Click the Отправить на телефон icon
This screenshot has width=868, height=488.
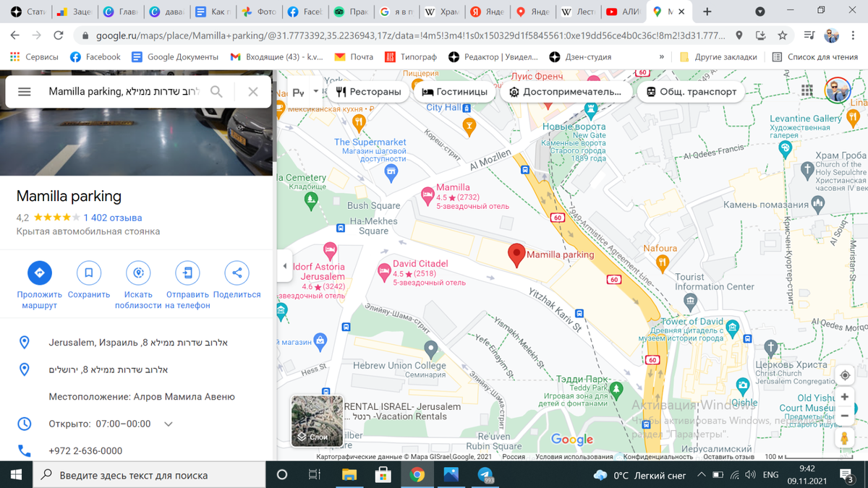(x=187, y=273)
